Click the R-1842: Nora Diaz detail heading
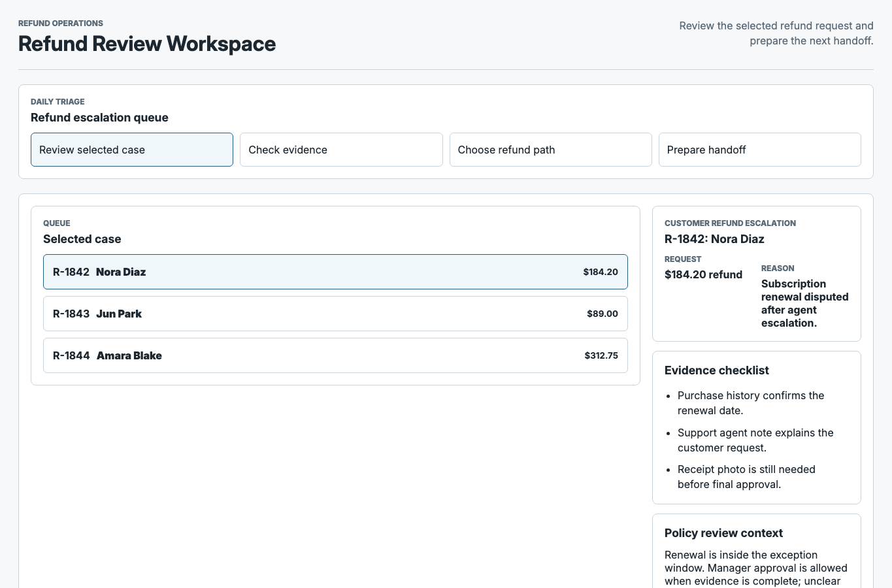The height and width of the screenshot is (588, 892). [x=714, y=239]
